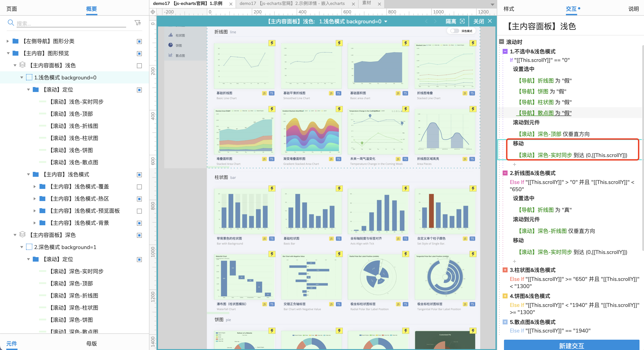Toggle visibility box of 【主内容】浅色模式-预览面板
Screen dimensions: 644x350
[x=140, y=211]
